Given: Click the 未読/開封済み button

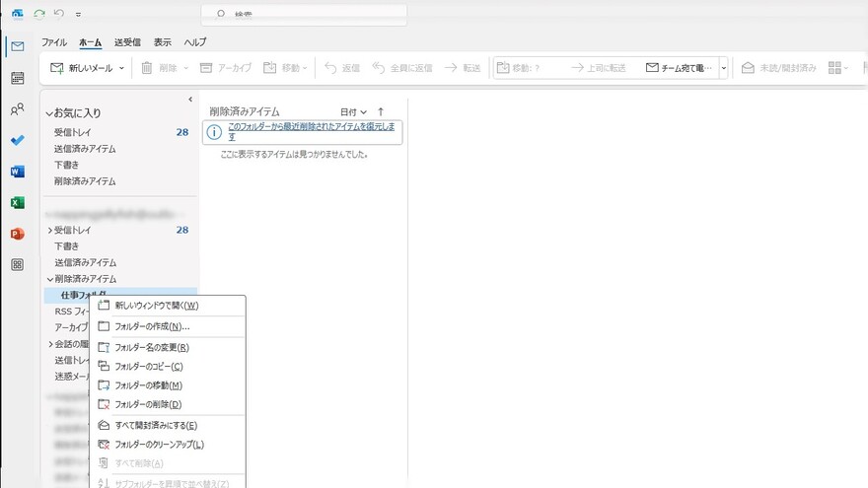Looking at the screenshot, I should [x=779, y=68].
